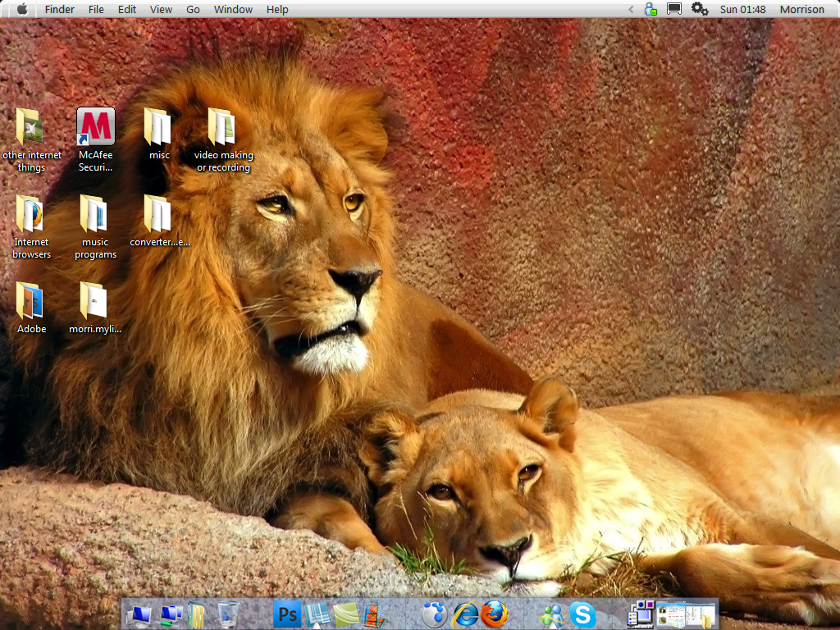Viewport: 840px width, 630px height.
Task: Open the Apple logo menu
Action: (x=21, y=9)
